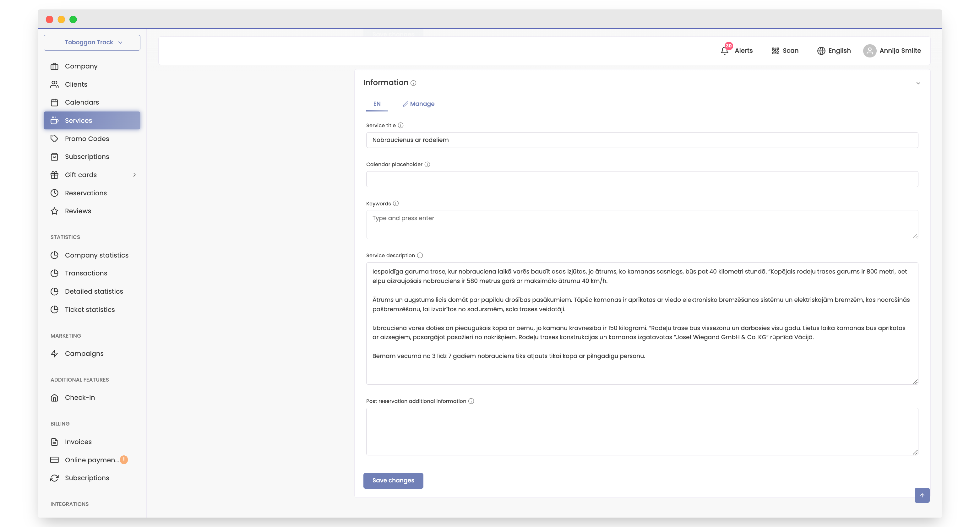Click the Annija Smilte user avatar

[x=870, y=51]
